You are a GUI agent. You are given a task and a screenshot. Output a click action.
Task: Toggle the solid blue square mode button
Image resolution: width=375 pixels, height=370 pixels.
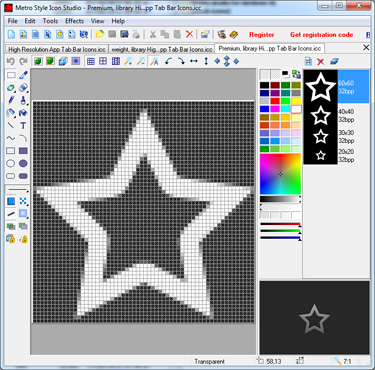(11, 201)
